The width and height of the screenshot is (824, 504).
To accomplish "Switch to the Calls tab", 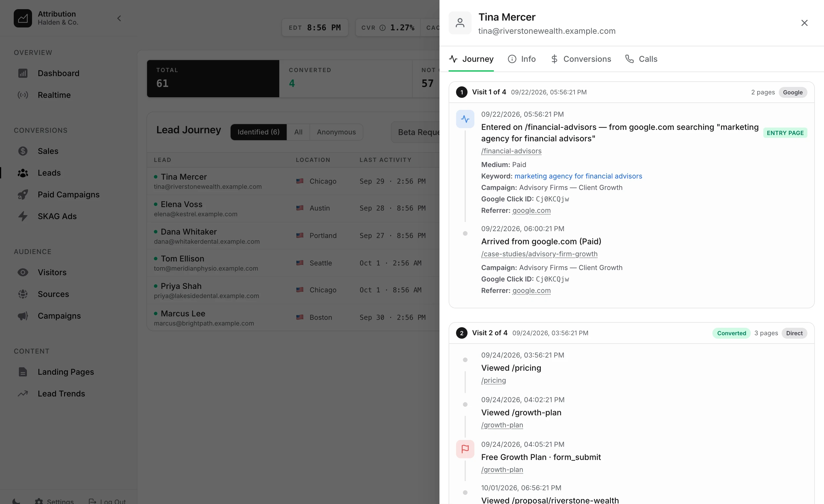I will click(641, 59).
